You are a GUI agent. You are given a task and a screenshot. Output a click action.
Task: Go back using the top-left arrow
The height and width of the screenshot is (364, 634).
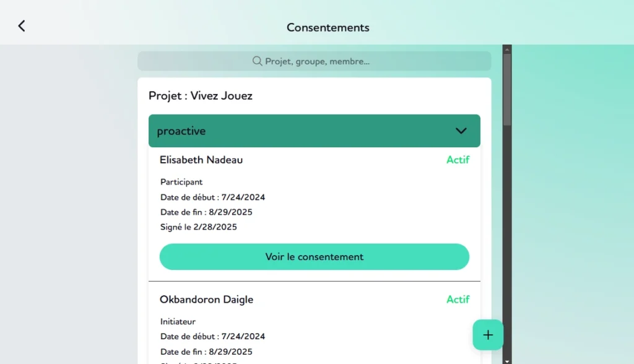click(x=22, y=26)
